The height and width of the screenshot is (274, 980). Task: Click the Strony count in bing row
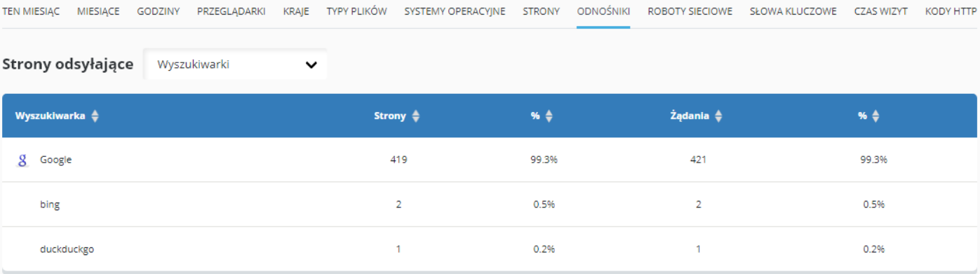(398, 205)
